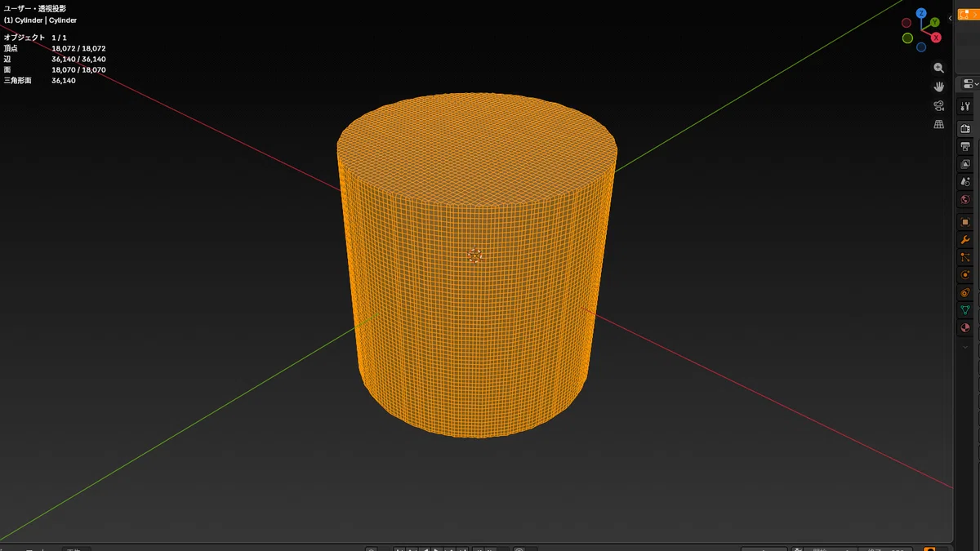The width and height of the screenshot is (980, 551).
Task: Click the blue negative Z gizmo circle
Action: tap(921, 47)
